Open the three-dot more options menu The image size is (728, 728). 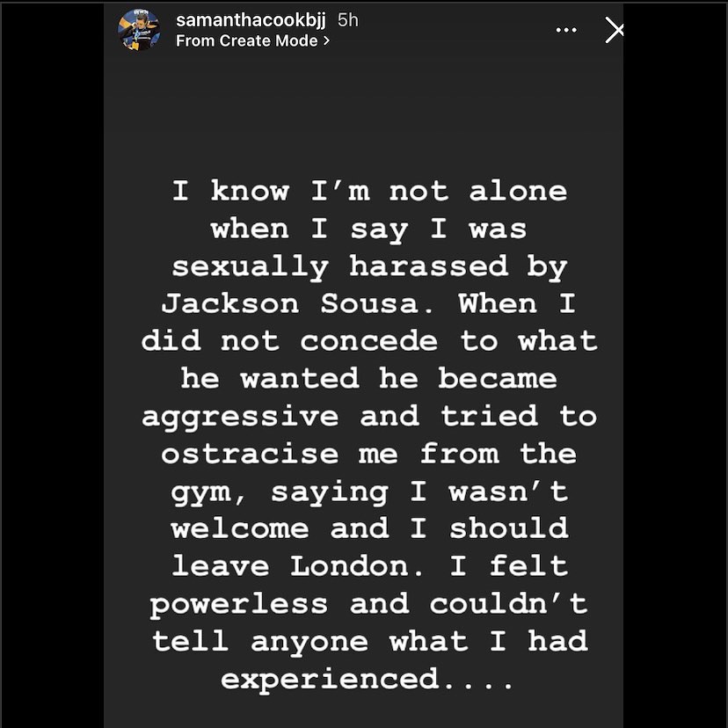[x=566, y=30]
